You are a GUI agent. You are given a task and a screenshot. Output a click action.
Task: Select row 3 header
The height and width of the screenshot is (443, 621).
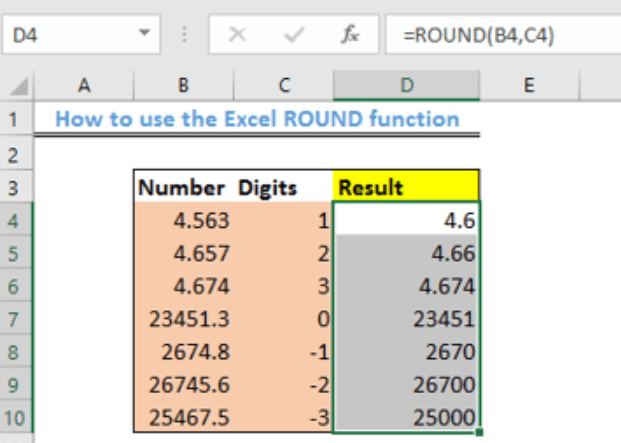17,186
